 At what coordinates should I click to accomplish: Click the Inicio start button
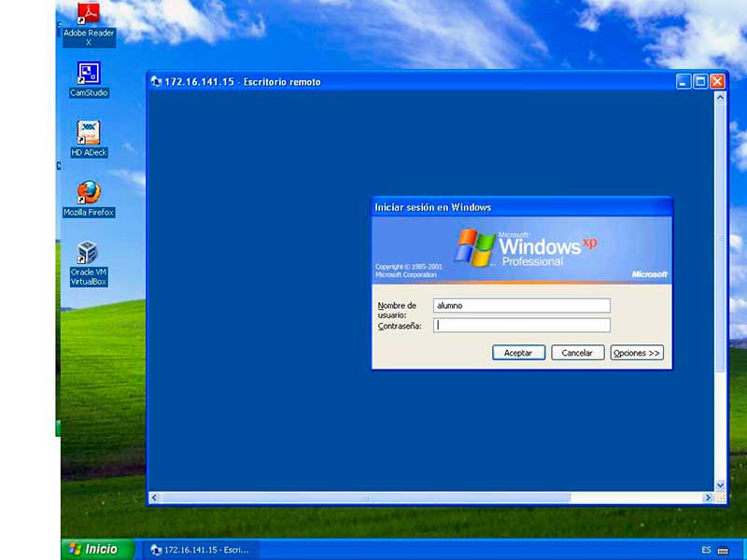pyautogui.click(x=98, y=549)
